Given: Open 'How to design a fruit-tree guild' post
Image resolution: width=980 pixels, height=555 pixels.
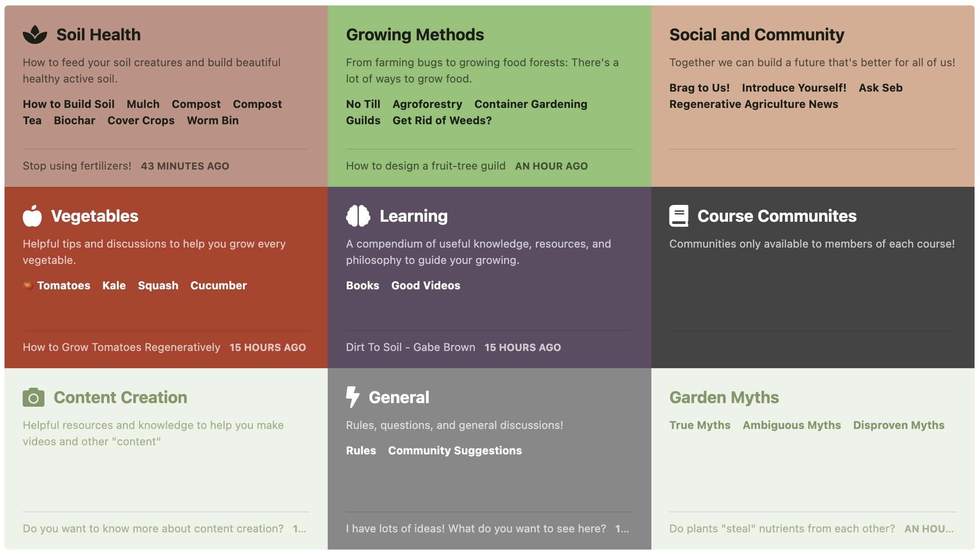Looking at the screenshot, I should 425,166.
